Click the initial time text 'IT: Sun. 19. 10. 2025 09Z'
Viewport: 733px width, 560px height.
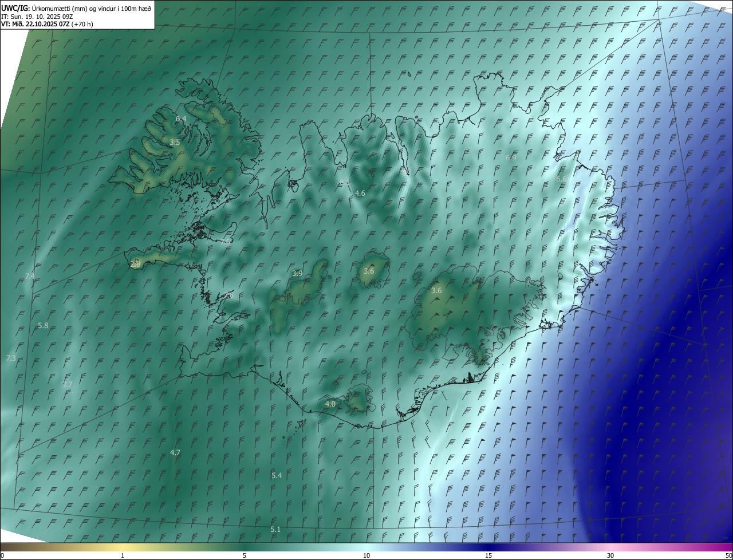click(37, 17)
